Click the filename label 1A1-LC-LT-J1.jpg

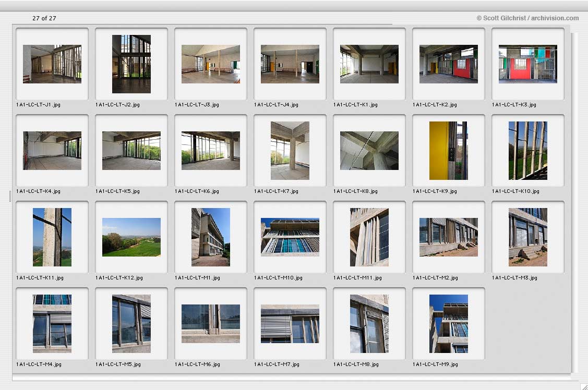point(38,105)
